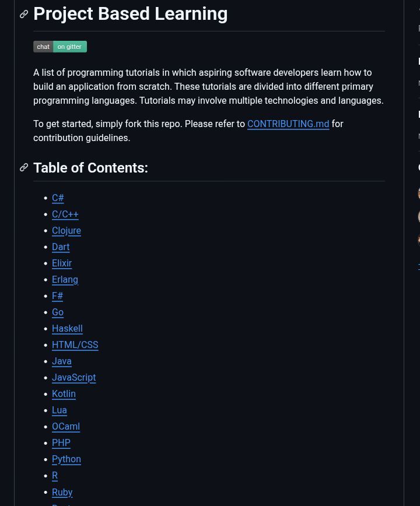Screen dimensions: 420x506
Task: Select the JavaScript contents link
Action: (74, 378)
